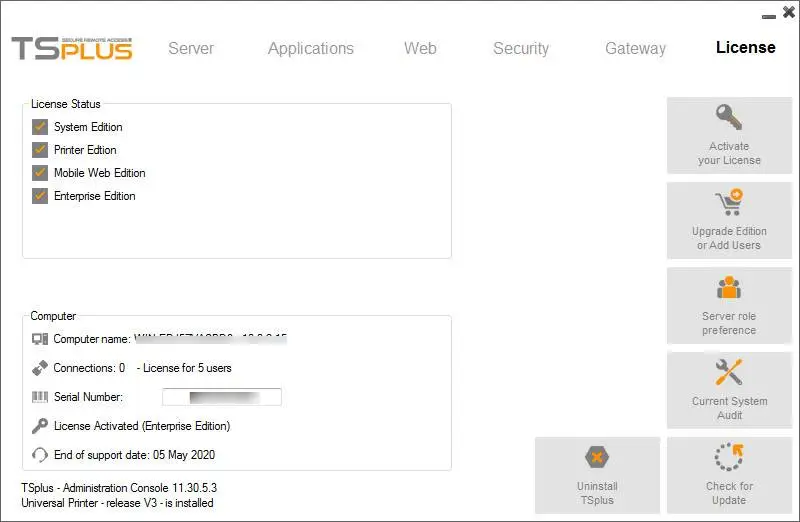Click the 'License Status' group title
Screen dimensions: 800x522
(x=66, y=104)
